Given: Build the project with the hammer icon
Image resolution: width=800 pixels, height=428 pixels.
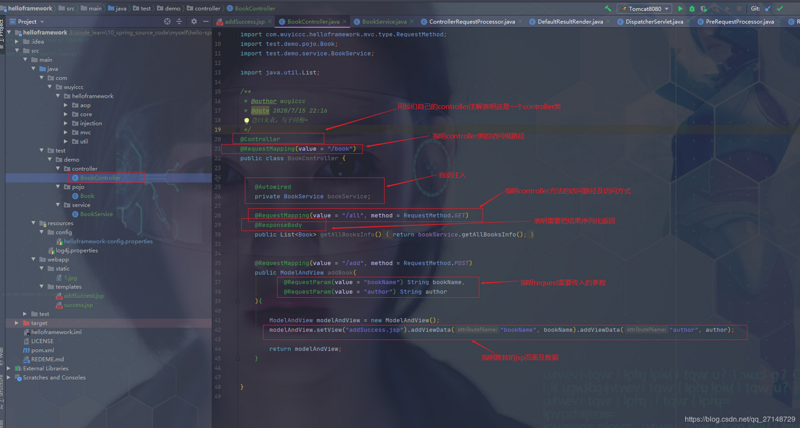Looking at the screenshot, I should point(608,8).
